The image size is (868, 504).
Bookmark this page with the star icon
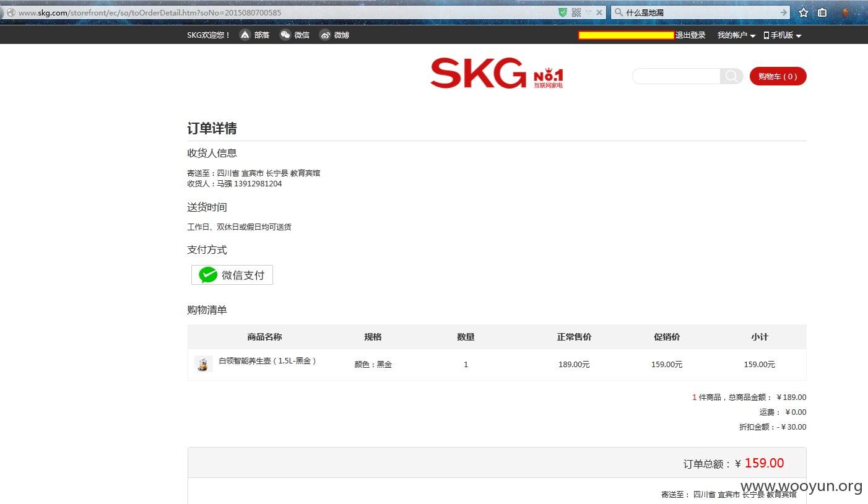coord(804,12)
